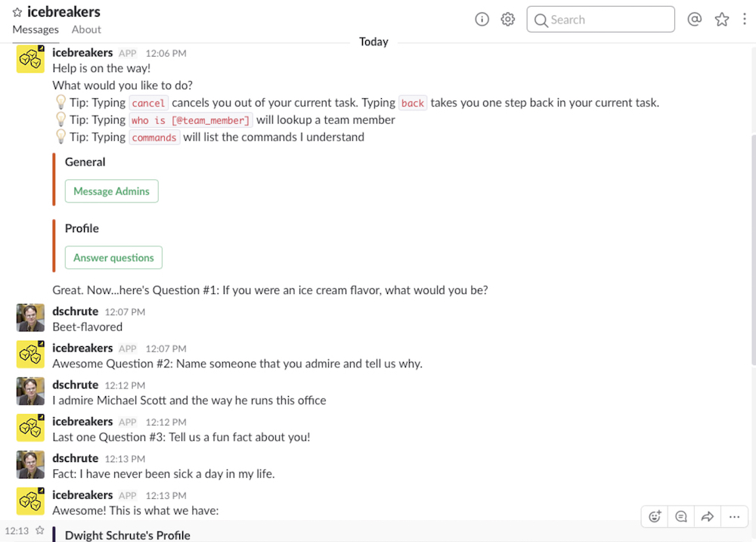Switch to the About tab
Image resolution: width=756 pixels, height=542 pixels.
tap(86, 29)
